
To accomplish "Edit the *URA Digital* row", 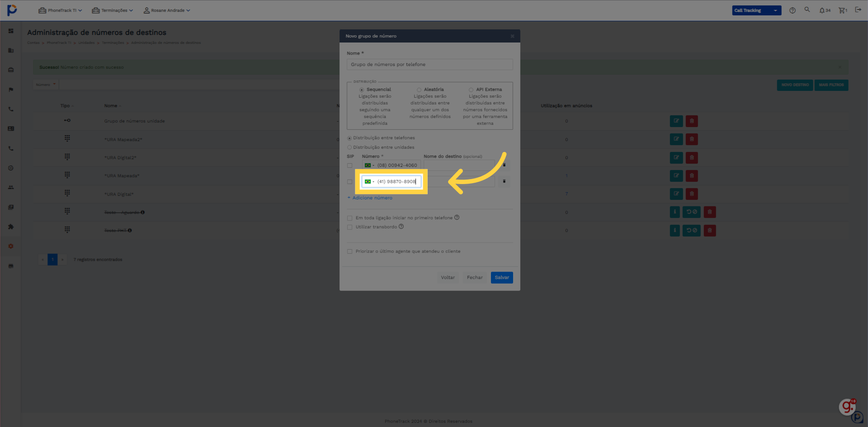I will click(676, 194).
